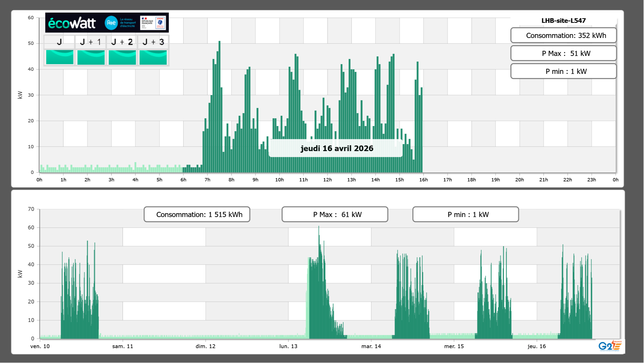The image size is (644, 363).
Task: Click the P Max : 51 kW box
Action: tap(563, 53)
